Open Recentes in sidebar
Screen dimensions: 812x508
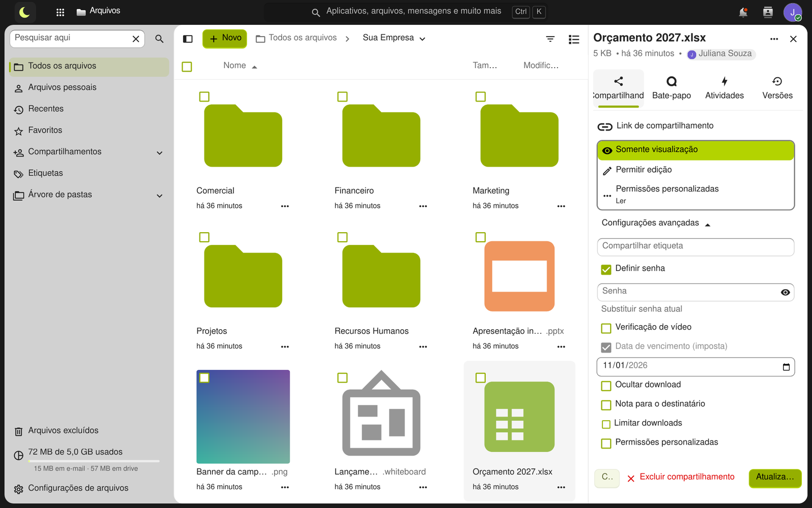(x=89, y=109)
